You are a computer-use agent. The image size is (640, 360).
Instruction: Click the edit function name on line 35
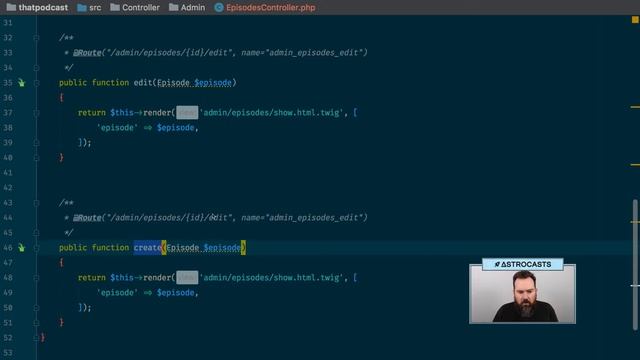point(143,83)
